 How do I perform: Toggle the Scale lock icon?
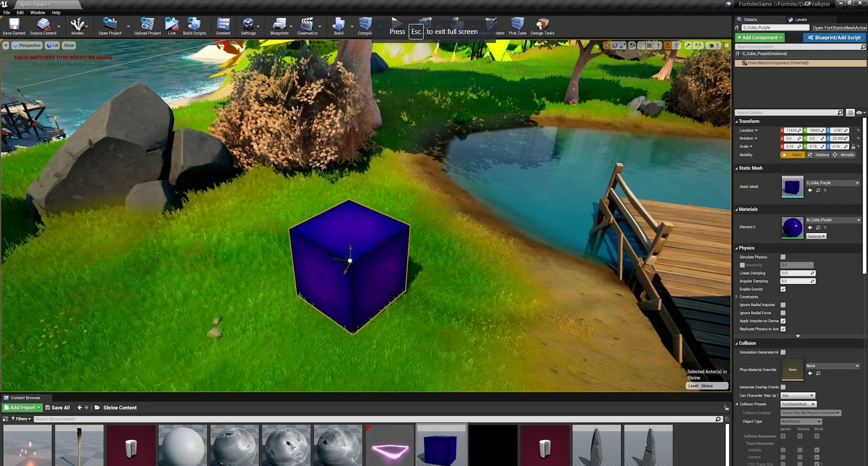point(853,147)
